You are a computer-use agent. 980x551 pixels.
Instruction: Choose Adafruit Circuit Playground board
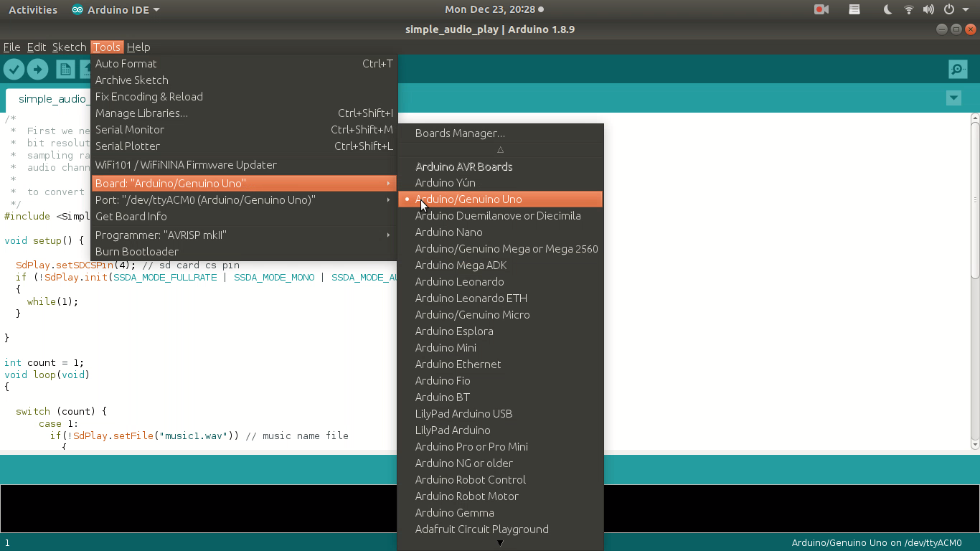click(x=500, y=529)
